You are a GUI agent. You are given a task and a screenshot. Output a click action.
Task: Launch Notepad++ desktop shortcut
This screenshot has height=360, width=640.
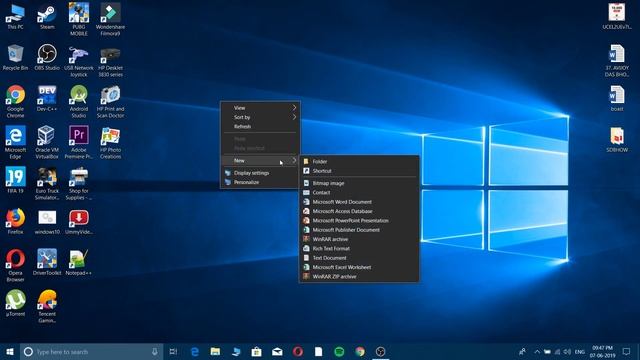click(79, 262)
